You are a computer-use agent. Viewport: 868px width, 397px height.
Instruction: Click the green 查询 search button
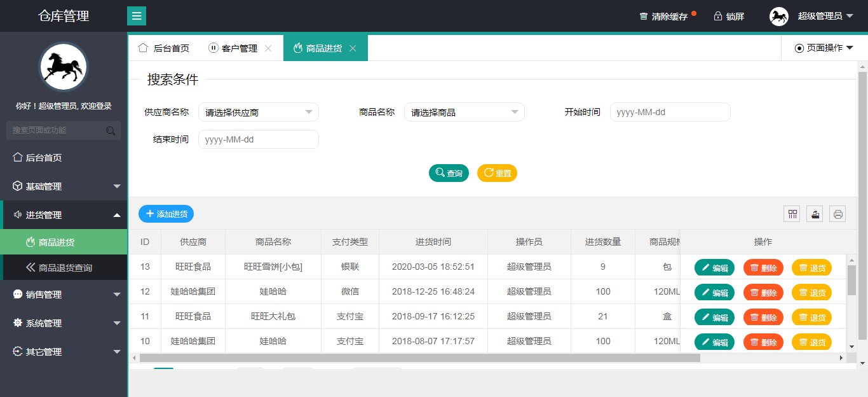coord(449,173)
